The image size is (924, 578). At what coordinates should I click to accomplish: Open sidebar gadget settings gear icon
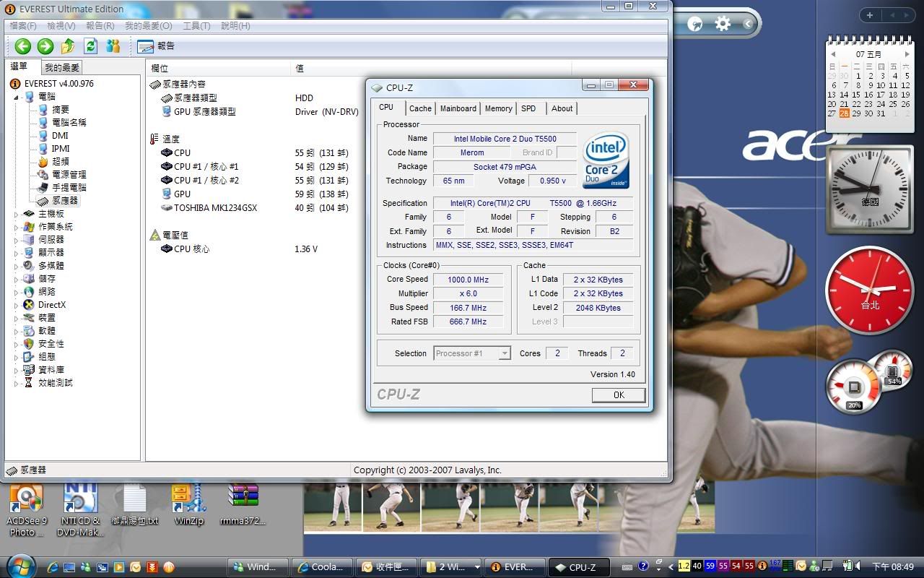click(x=723, y=24)
